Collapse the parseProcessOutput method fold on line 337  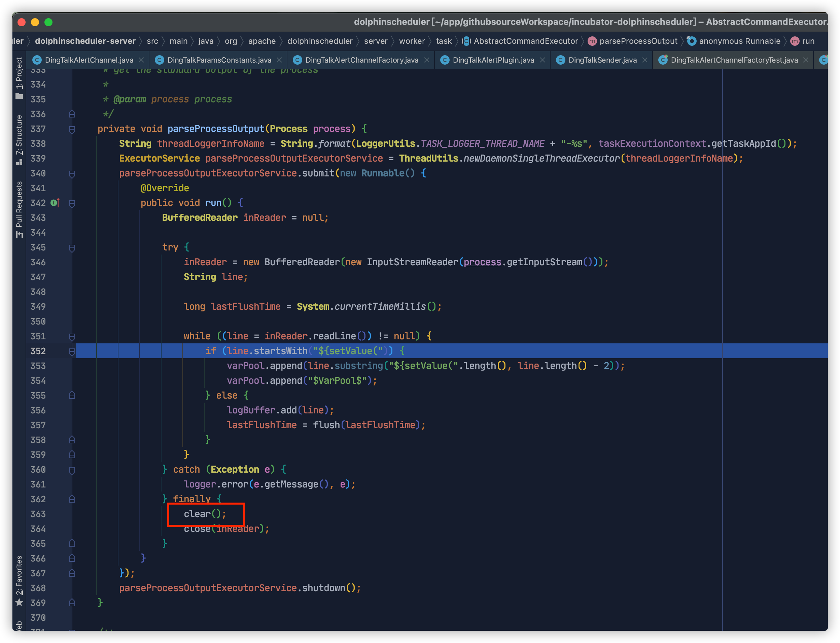coord(72,129)
